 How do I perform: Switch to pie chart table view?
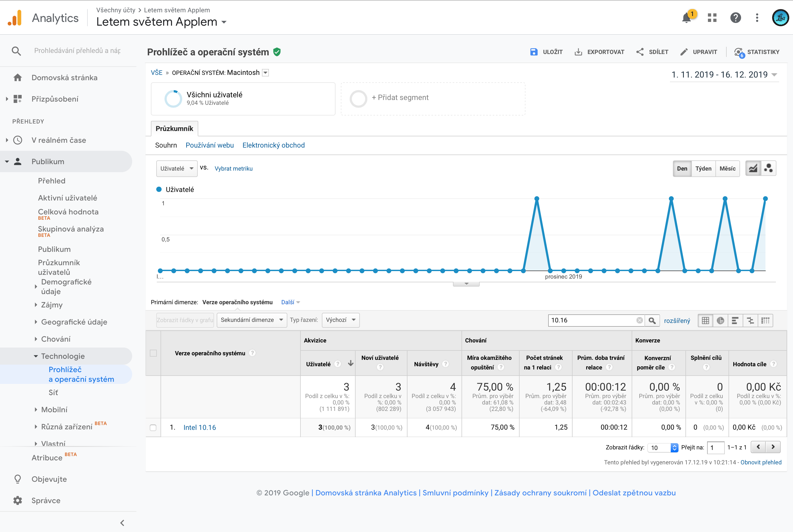(720, 320)
